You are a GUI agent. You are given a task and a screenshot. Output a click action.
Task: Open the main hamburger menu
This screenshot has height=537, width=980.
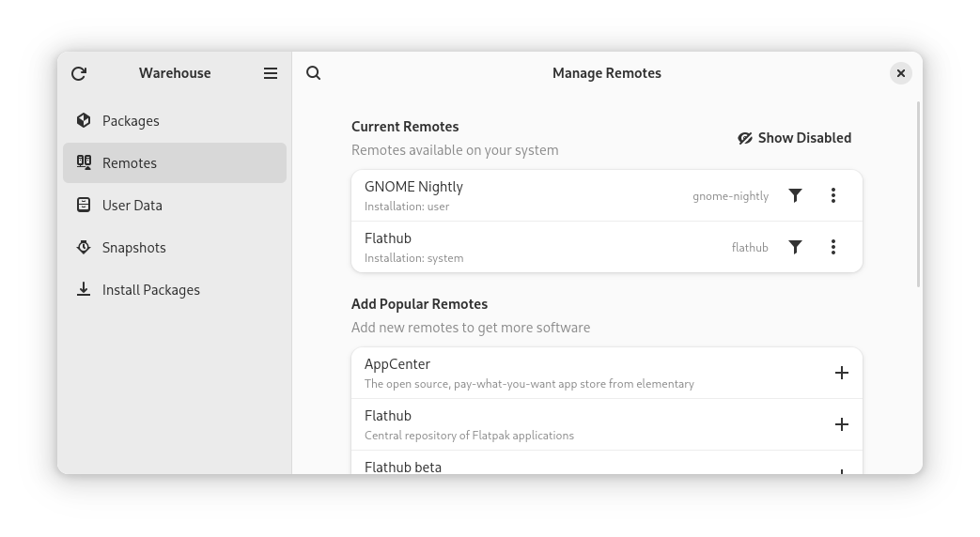point(271,73)
